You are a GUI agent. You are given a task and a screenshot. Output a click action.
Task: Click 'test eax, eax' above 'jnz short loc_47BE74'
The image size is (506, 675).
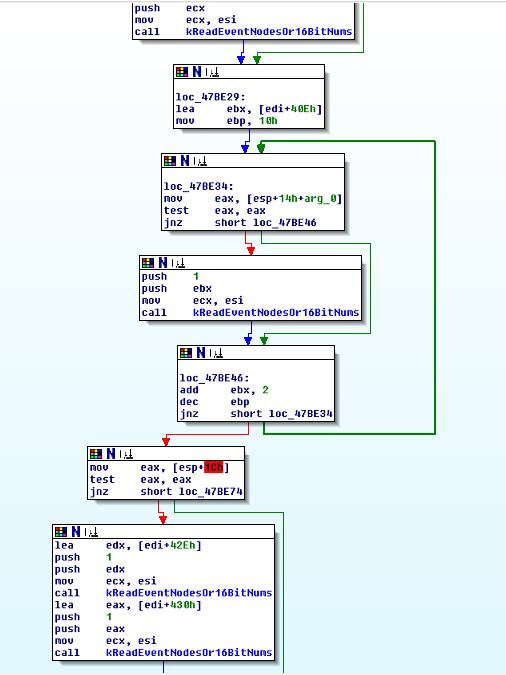[x=140, y=480]
